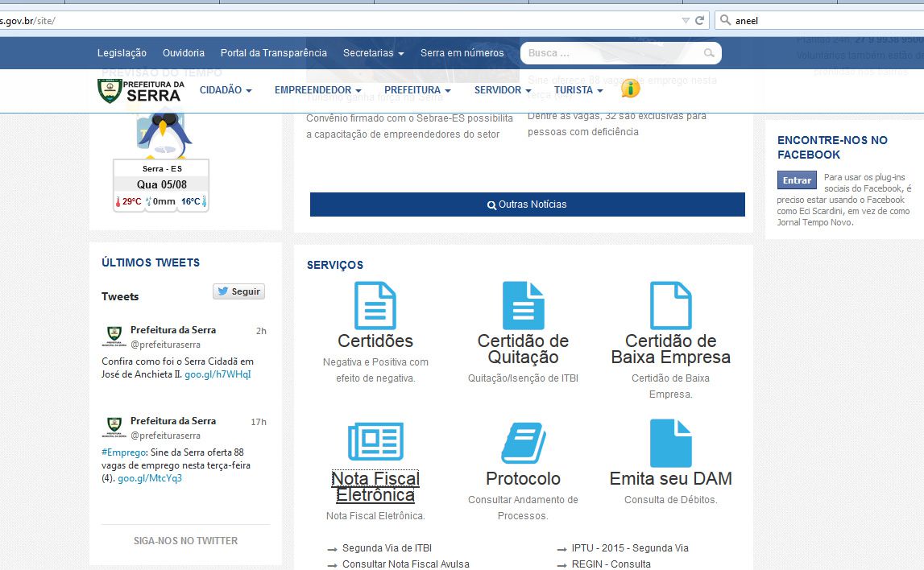Open the Portal da Transparência menu item
Screen dimensions: 924x570
pyautogui.click(x=274, y=53)
